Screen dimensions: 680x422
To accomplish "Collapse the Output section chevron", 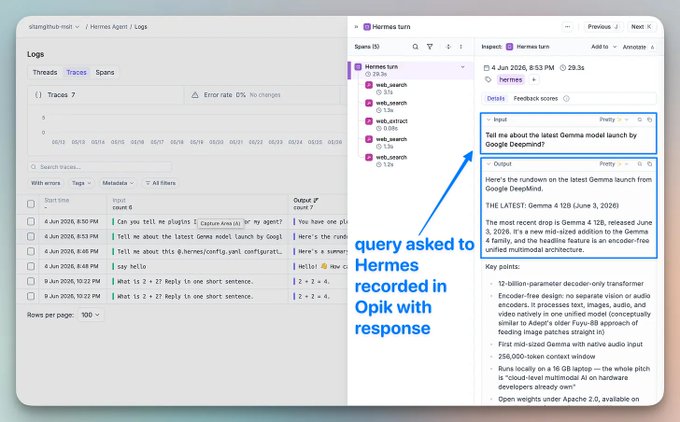I will pyautogui.click(x=489, y=164).
